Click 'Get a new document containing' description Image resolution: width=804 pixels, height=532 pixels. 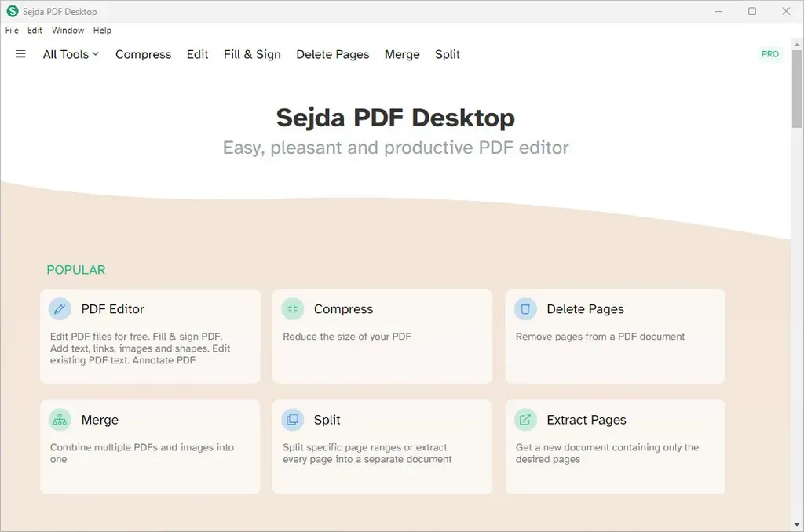coord(607,453)
